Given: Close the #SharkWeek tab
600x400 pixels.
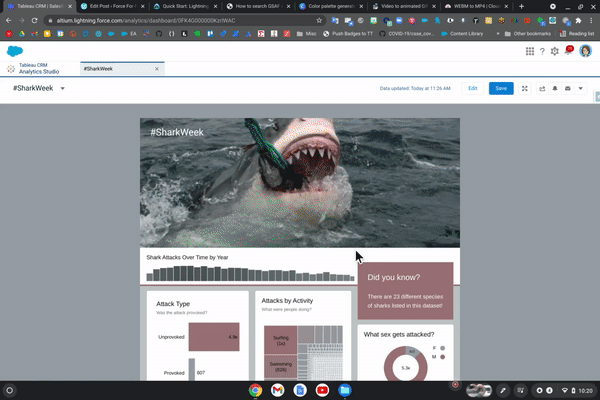Looking at the screenshot, I should point(158,69).
